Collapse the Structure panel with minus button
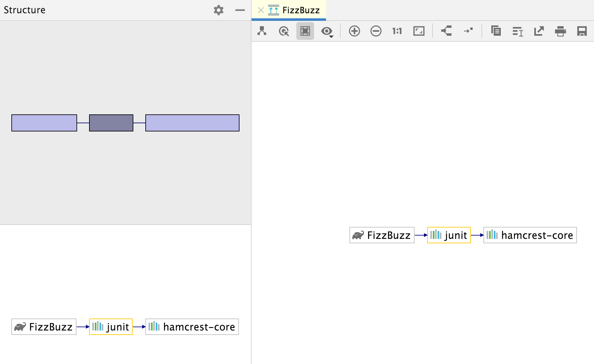 click(x=240, y=10)
